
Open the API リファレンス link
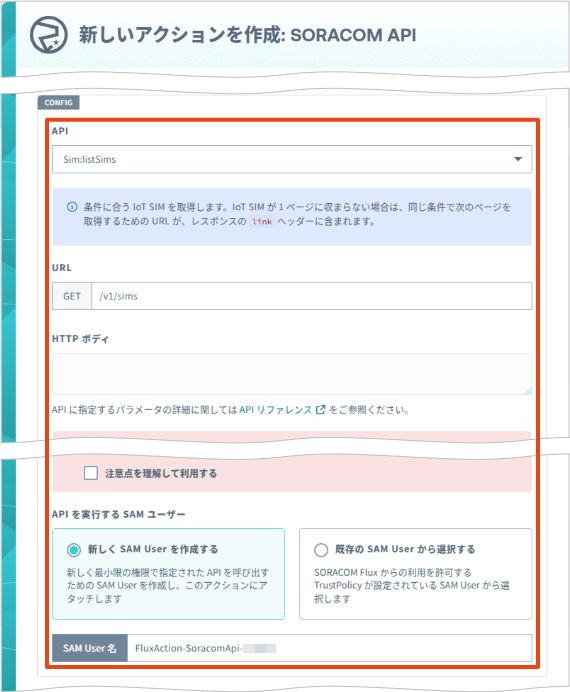point(276,410)
